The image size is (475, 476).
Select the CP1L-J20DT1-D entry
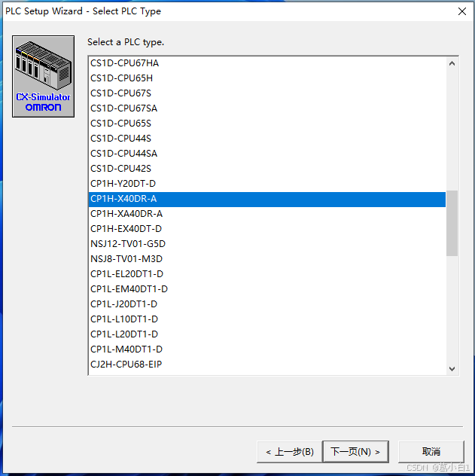pos(267,304)
